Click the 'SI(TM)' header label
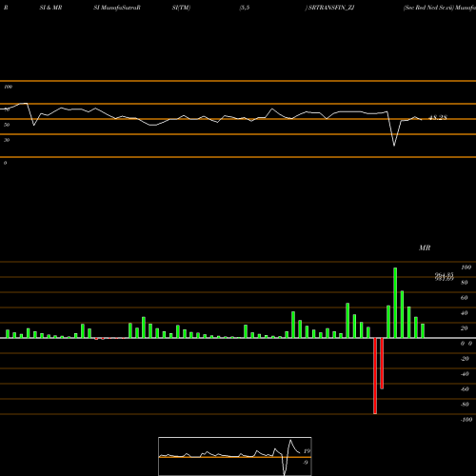The height and width of the screenshot is (476, 476). [181, 8]
